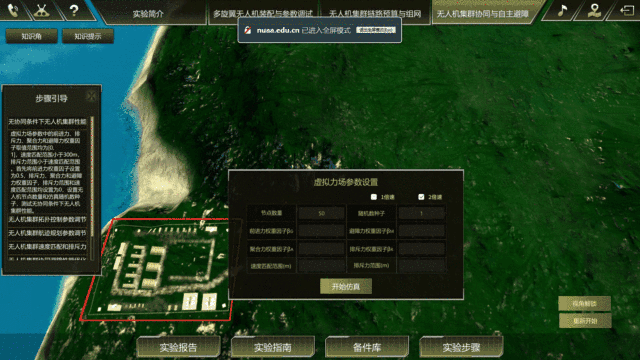Open the tools wrench icon

[41, 10]
